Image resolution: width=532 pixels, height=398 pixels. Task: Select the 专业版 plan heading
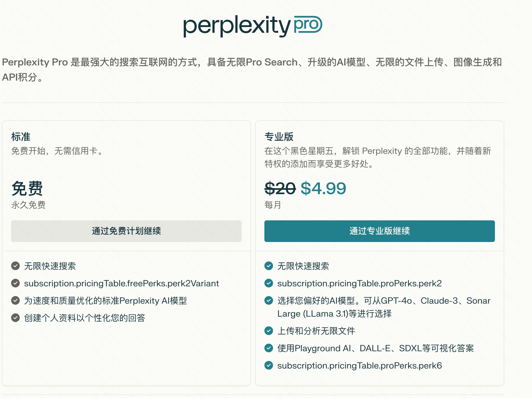click(x=279, y=137)
